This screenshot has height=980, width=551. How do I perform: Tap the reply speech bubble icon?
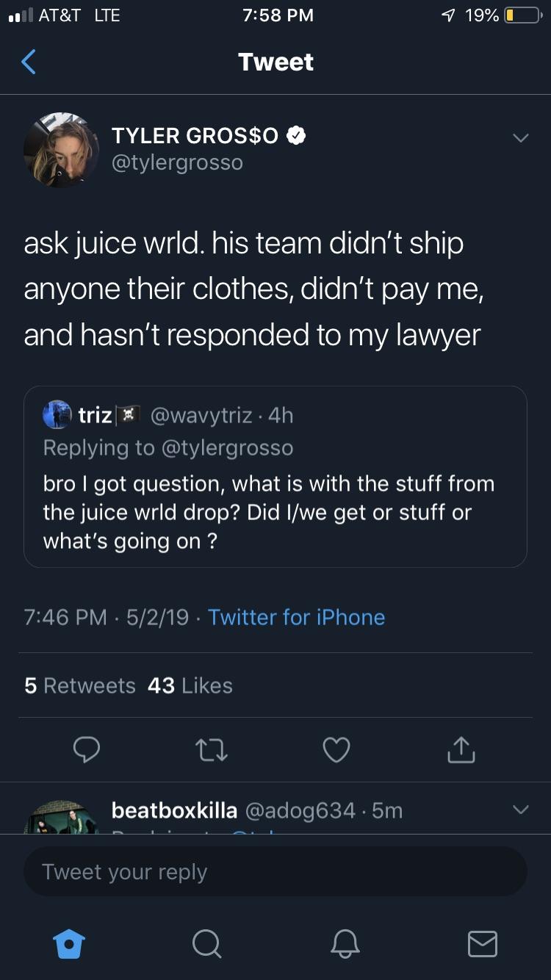87,749
